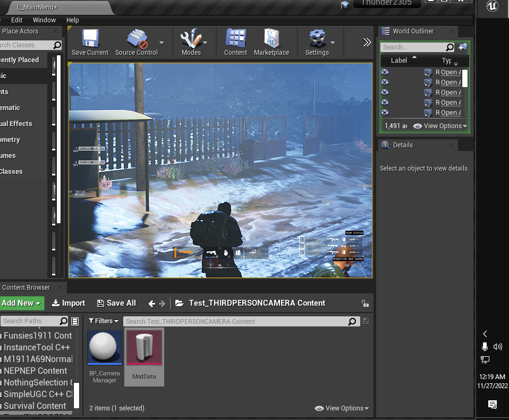The width and height of the screenshot is (509, 420).
Task: Click Test_THIRDPERSONCAMERA Content path
Action: pyautogui.click(x=257, y=303)
